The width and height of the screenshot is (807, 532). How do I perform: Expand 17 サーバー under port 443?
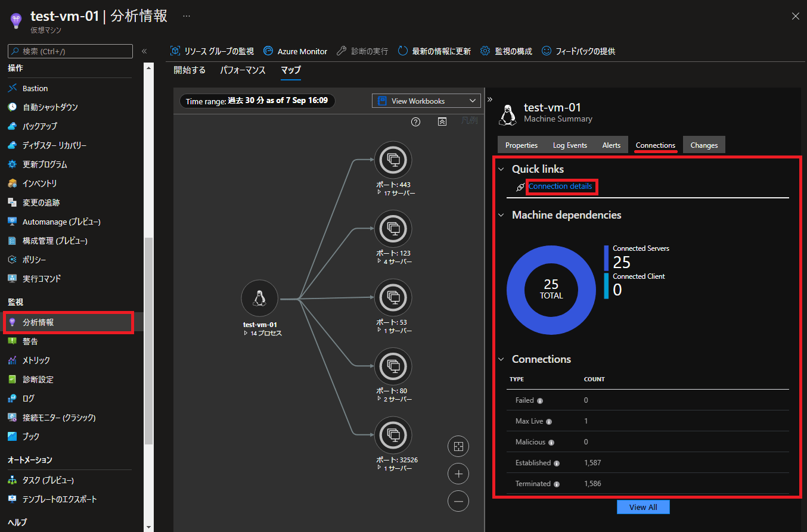click(x=396, y=193)
